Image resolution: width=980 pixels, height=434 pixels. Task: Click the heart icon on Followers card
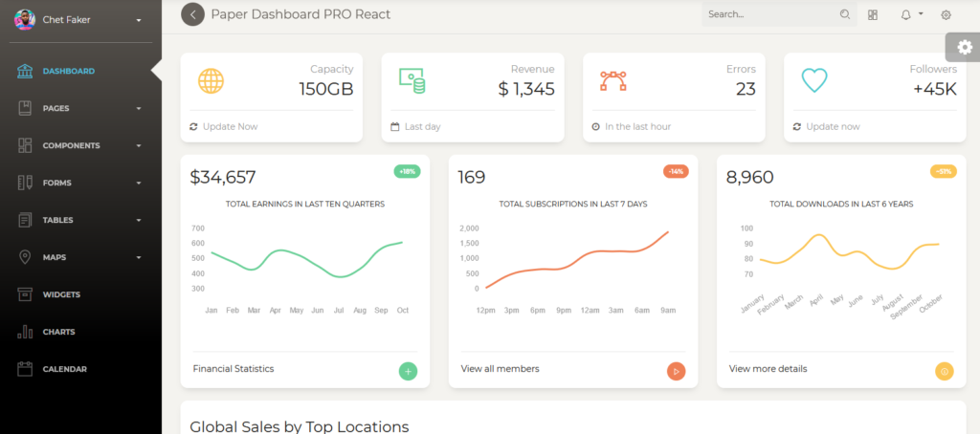click(x=814, y=80)
